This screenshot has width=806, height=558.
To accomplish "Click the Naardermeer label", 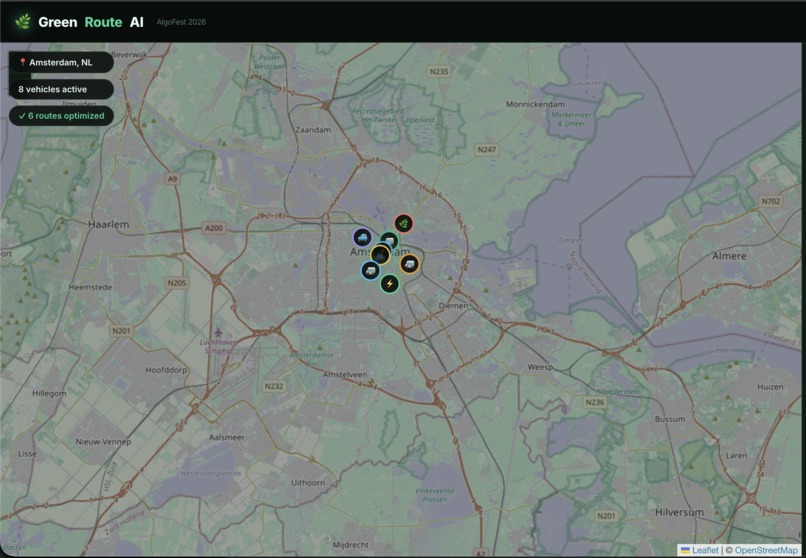I will [617, 392].
